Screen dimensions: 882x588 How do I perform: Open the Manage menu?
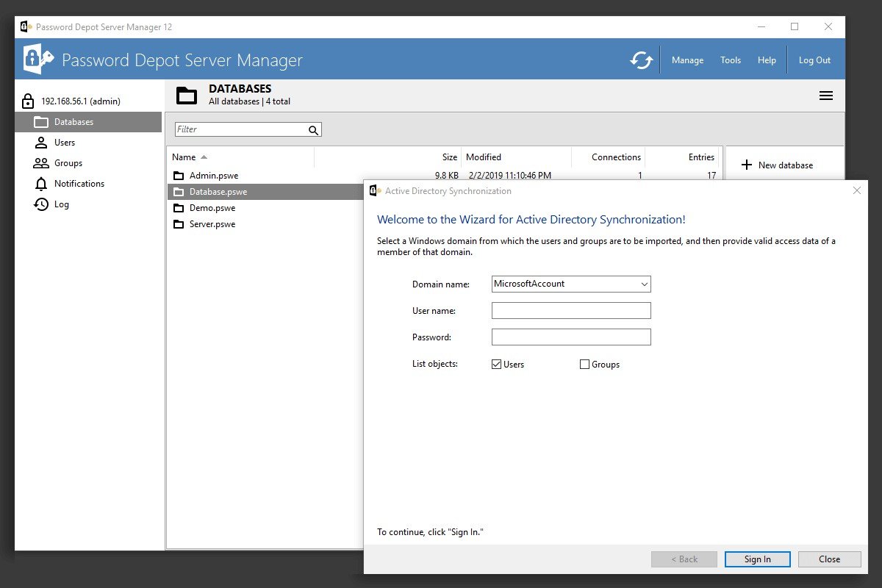click(687, 60)
